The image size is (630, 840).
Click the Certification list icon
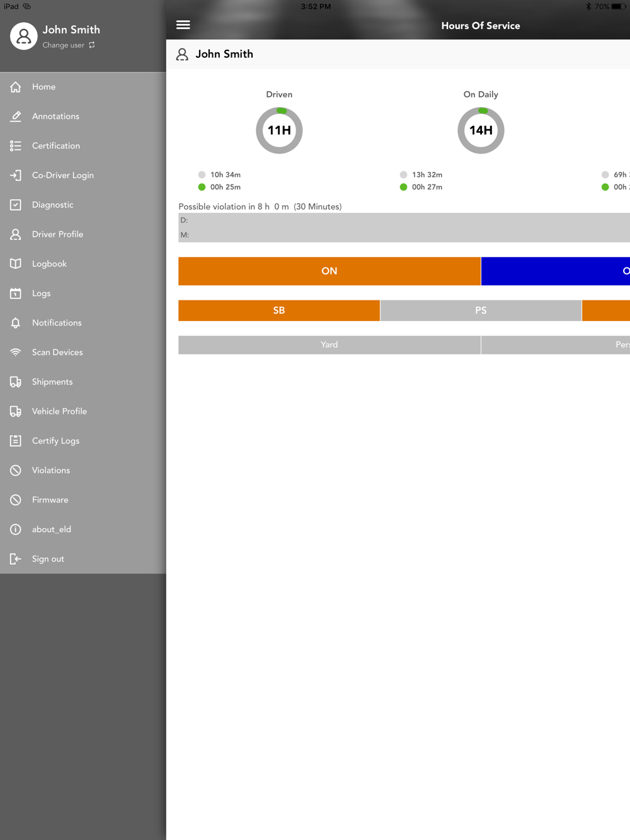click(x=16, y=146)
